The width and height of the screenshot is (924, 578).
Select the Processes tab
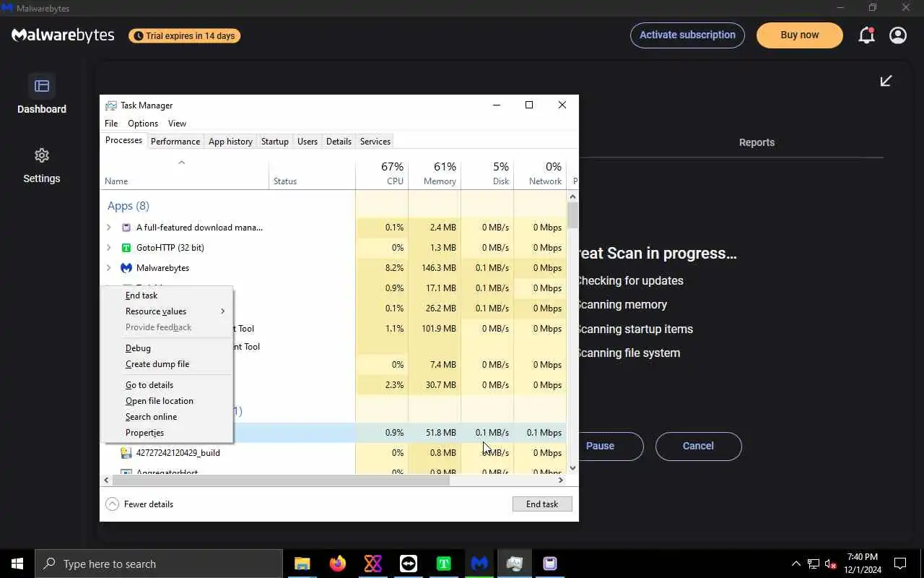(x=123, y=140)
